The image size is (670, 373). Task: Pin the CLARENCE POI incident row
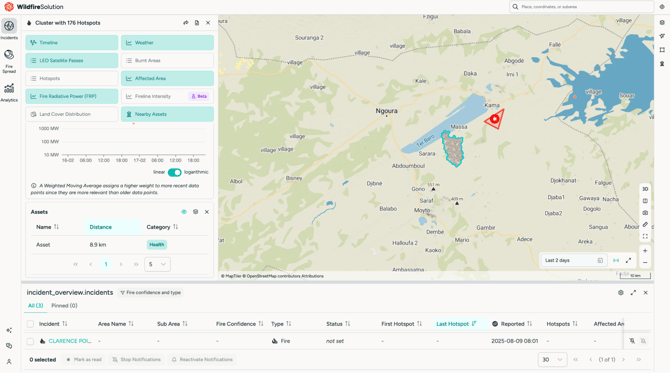click(632, 341)
